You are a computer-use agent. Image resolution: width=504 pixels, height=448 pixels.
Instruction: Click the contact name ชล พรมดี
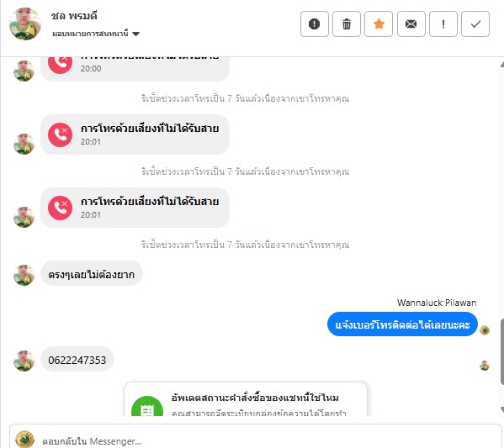[x=74, y=16]
